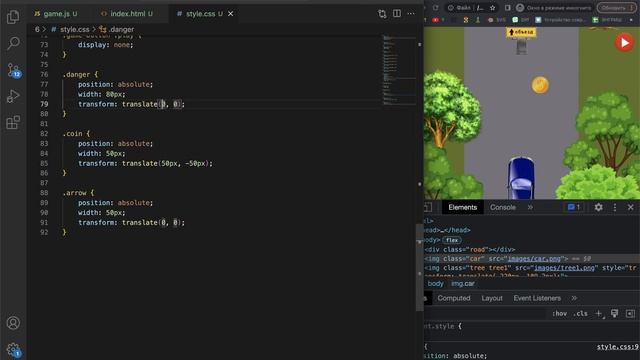
Task: Open the images/tree1.png source link
Action: (x=563, y=268)
